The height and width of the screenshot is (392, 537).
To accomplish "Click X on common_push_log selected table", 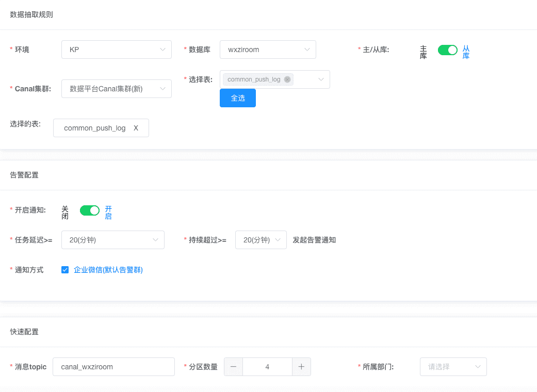I will point(136,128).
